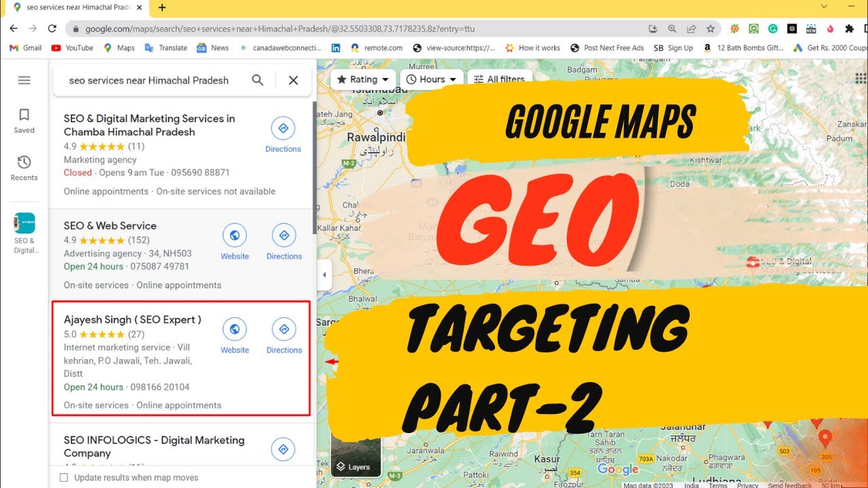The image size is (868, 488).
Task: Open the Rating filter dropdown
Action: tap(363, 79)
